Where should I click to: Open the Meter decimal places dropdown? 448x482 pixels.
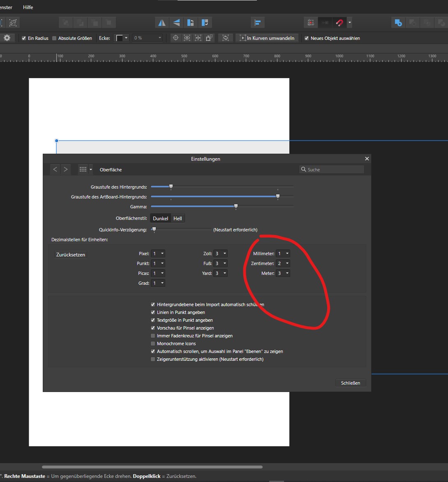coord(283,273)
